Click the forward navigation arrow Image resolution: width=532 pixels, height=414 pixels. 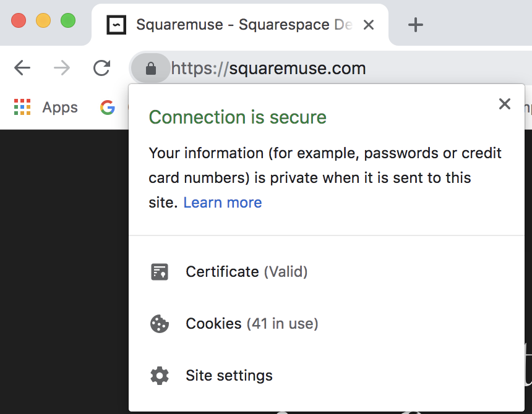[62, 68]
